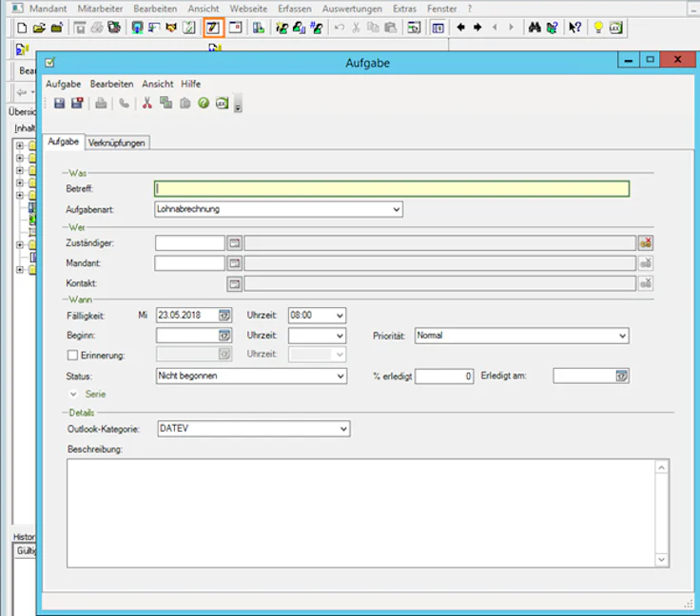Click the Zuständiger selection list icon
Screen dimensions: 700x616
coord(234,243)
